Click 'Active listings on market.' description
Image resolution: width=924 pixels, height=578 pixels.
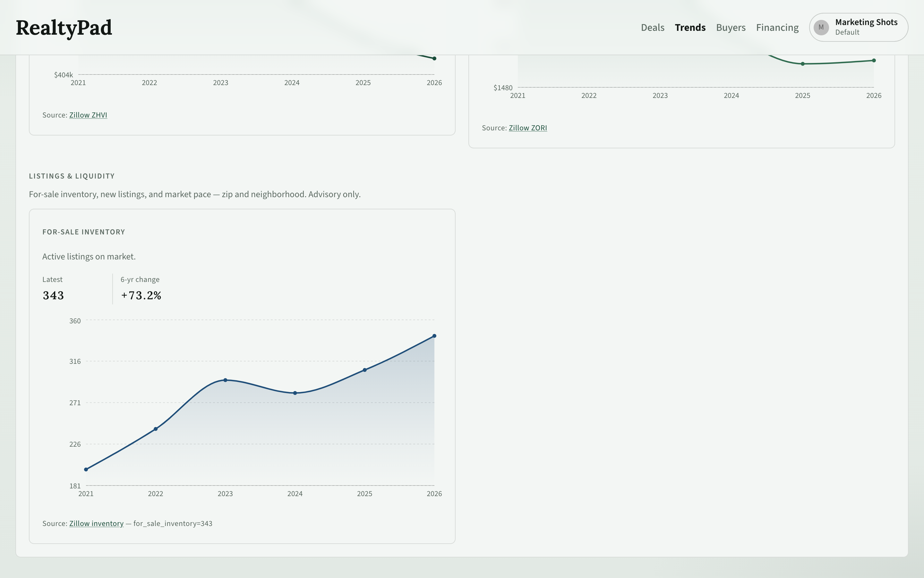click(x=89, y=257)
